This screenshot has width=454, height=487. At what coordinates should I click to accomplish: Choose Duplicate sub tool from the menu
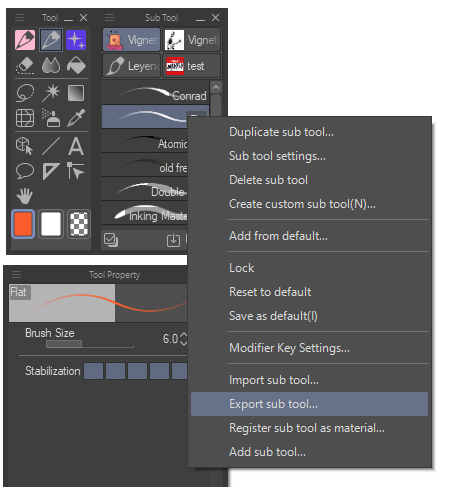pos(281,132)
